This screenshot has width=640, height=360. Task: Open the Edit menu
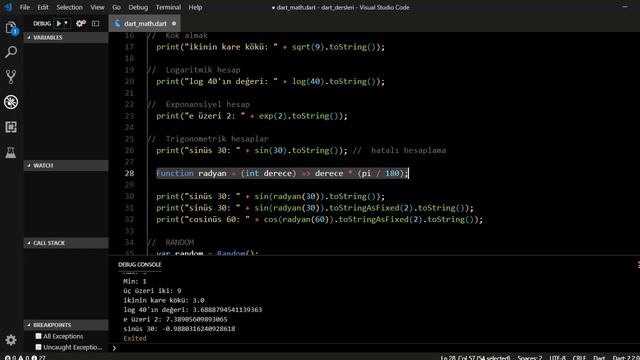pyautogui.click(x=43, y=7)
